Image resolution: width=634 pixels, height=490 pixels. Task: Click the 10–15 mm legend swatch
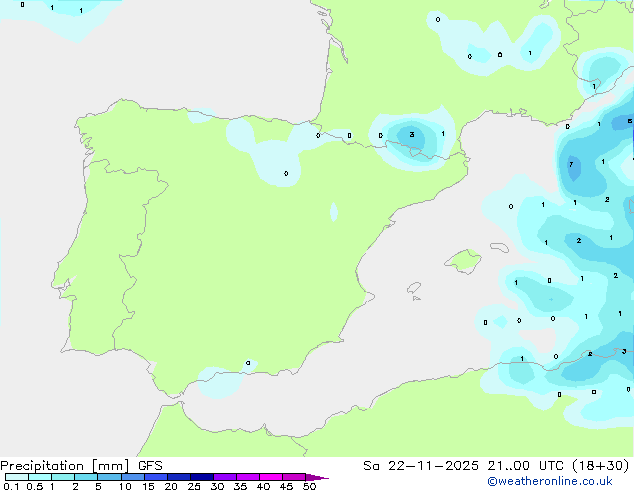tap(133, 477)
